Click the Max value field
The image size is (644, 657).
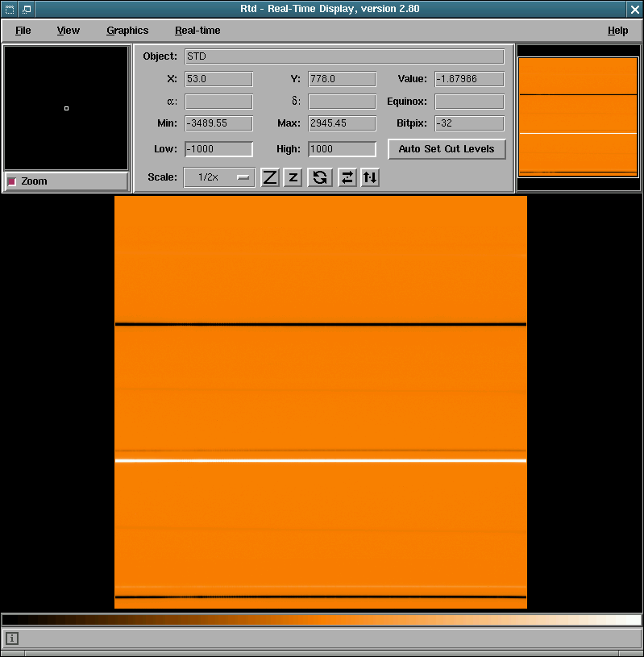[342, 123]
